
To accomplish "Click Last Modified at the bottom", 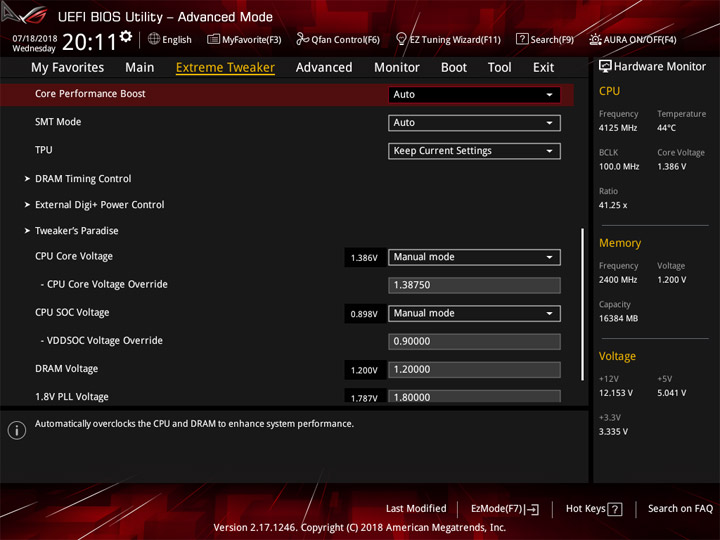I will [x=416, y=508].
